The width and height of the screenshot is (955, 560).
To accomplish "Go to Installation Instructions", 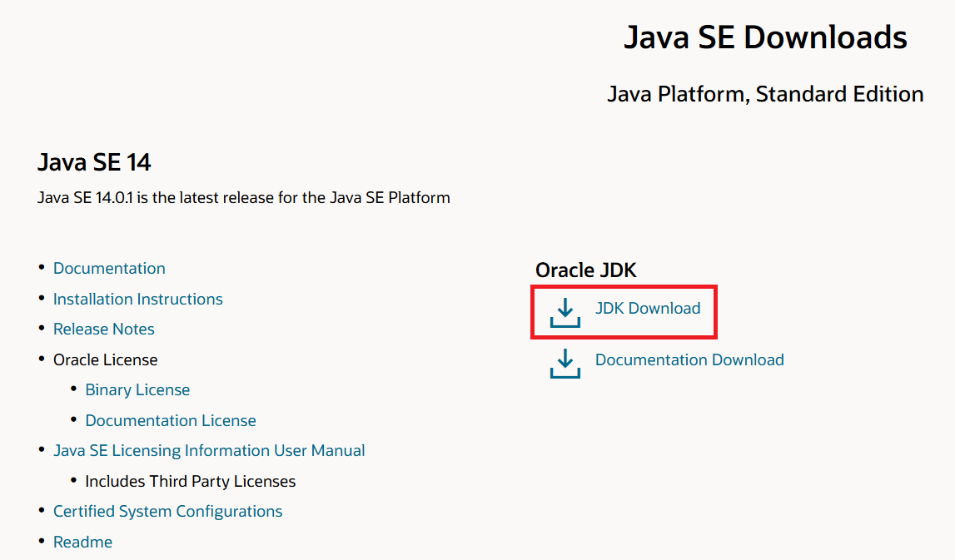I will [x=138, y=299].
